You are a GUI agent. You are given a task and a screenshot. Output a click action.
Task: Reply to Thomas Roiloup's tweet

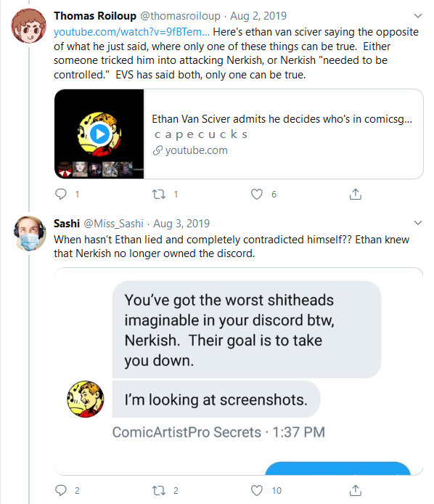(x=61, y=194)
